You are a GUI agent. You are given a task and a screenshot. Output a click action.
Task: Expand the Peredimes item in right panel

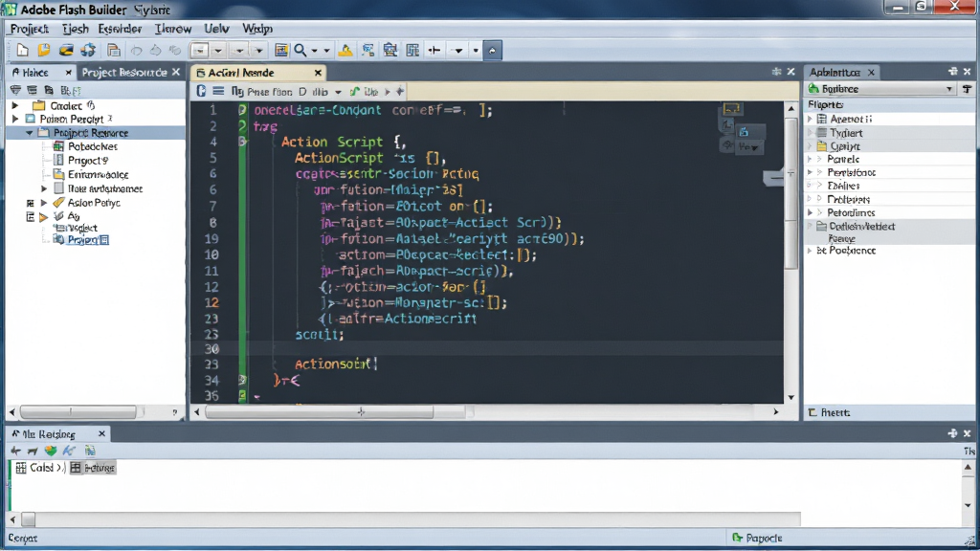pyautogui.click(x=811, y=212)
